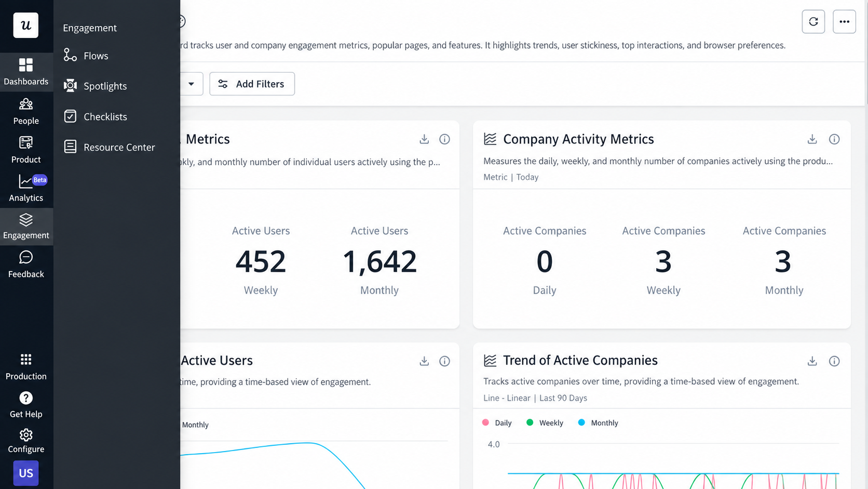Click the Daily active companies value 0

[x=545, y=261]
